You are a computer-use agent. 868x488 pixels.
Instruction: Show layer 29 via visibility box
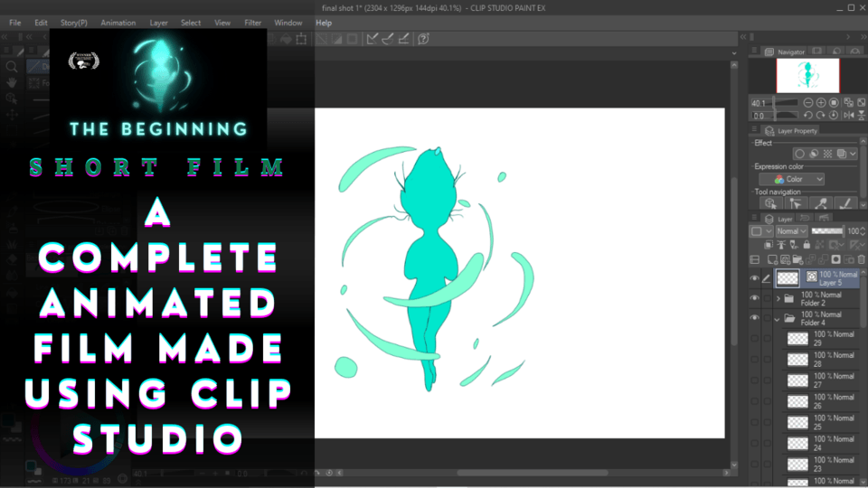(x=754, y=339)
